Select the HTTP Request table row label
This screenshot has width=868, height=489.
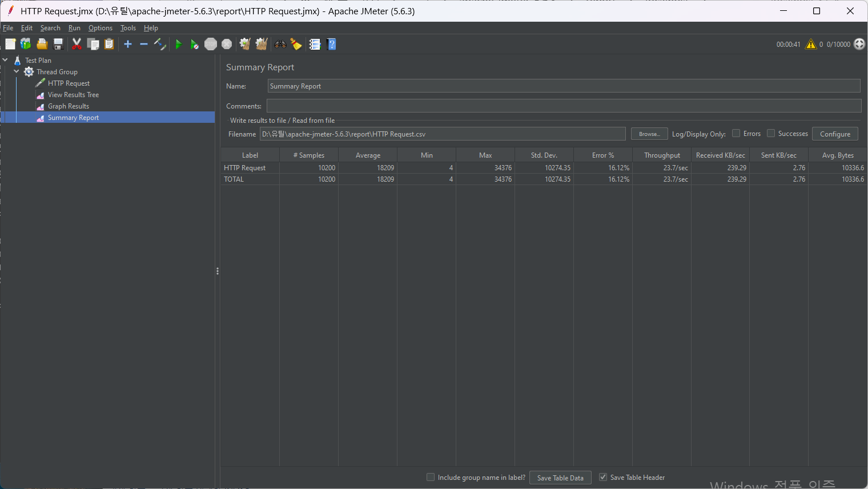coord(245,168)
